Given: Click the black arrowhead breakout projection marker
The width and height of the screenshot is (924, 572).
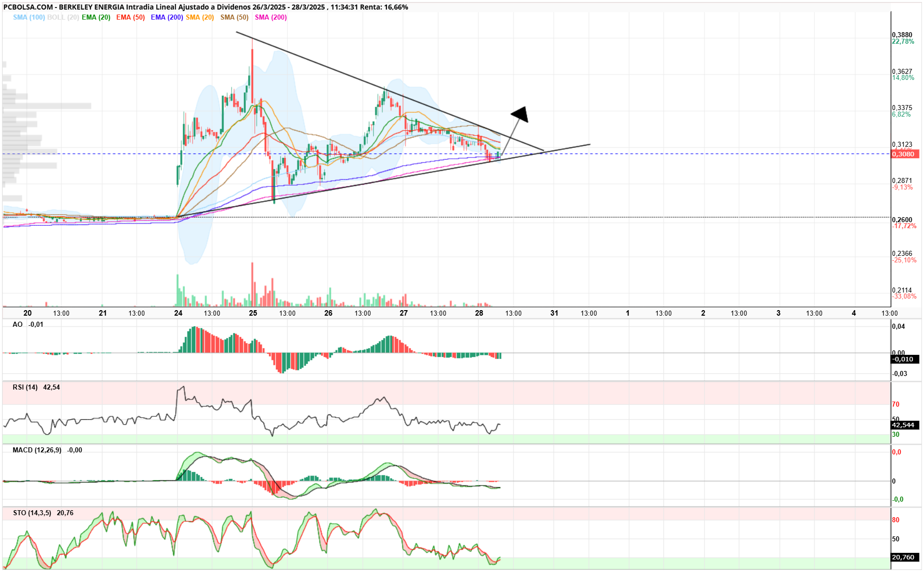Looking at the screenshot, I should [x=521, y=114].
